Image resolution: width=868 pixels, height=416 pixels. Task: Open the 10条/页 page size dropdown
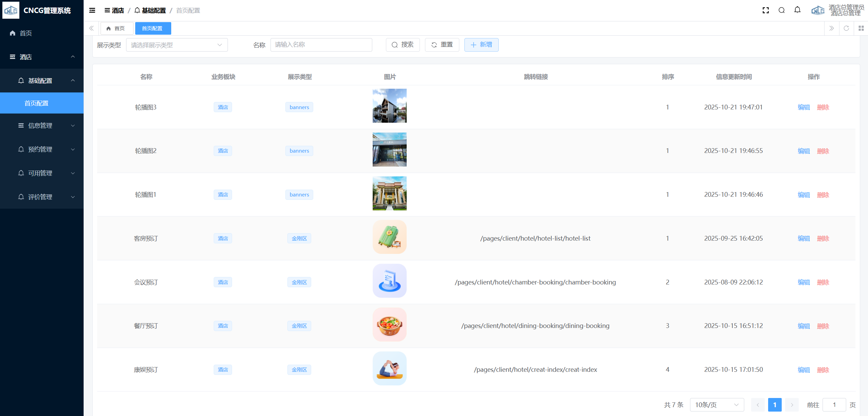coord(716,405)
